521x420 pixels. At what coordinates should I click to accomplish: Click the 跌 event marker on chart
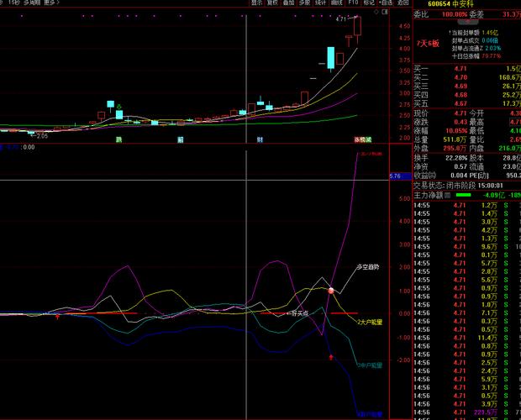(x=119, y=139)
